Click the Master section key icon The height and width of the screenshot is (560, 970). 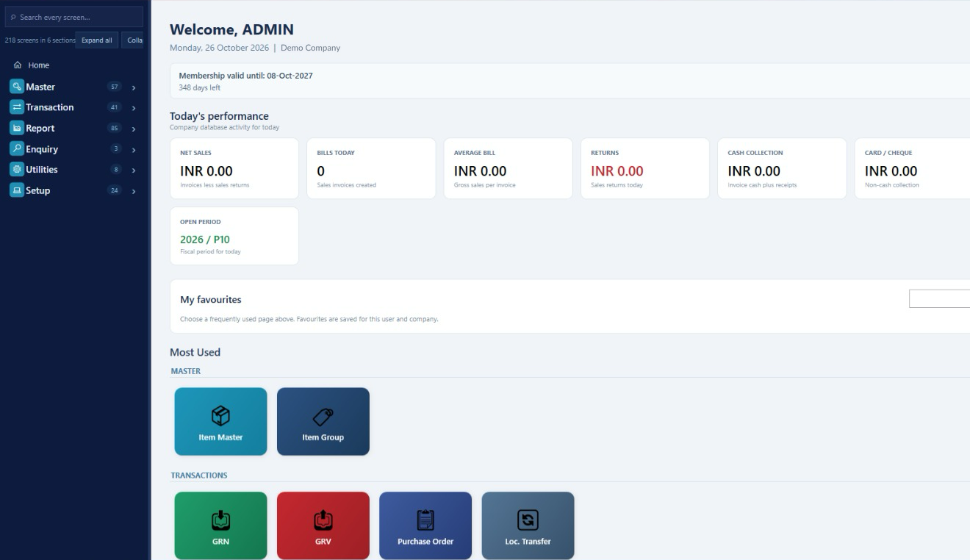click(x=16, y=87)
